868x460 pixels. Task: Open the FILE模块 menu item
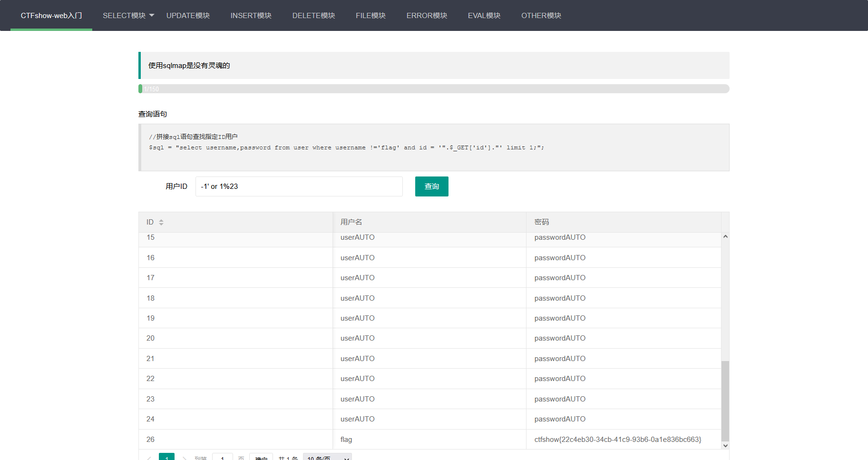tap(371, 16)
